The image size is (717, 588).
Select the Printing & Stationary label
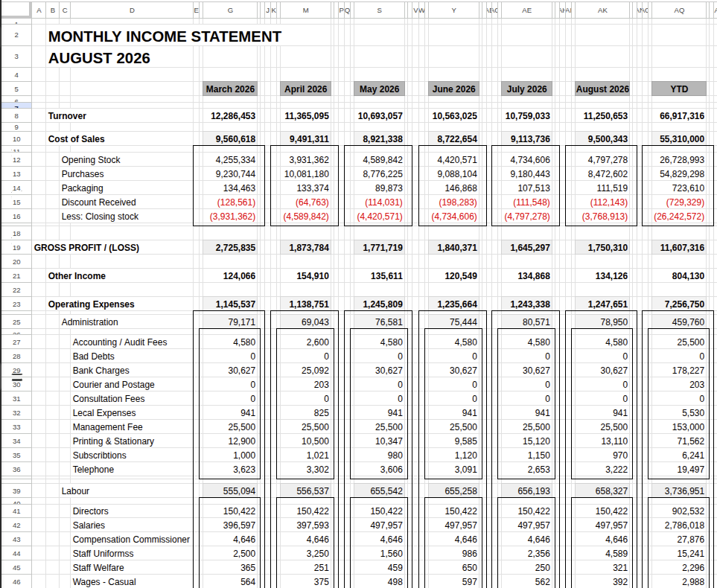tap(113, 441)
